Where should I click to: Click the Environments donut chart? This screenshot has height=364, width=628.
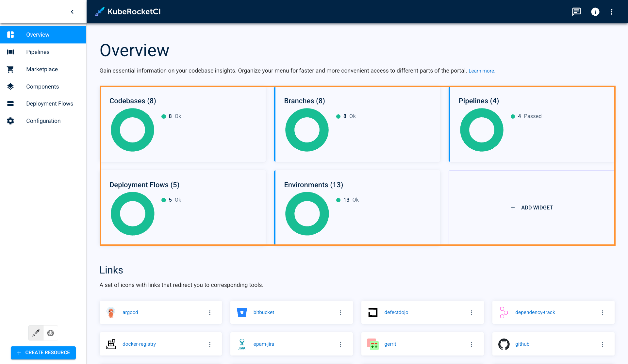tap(307, 213)
